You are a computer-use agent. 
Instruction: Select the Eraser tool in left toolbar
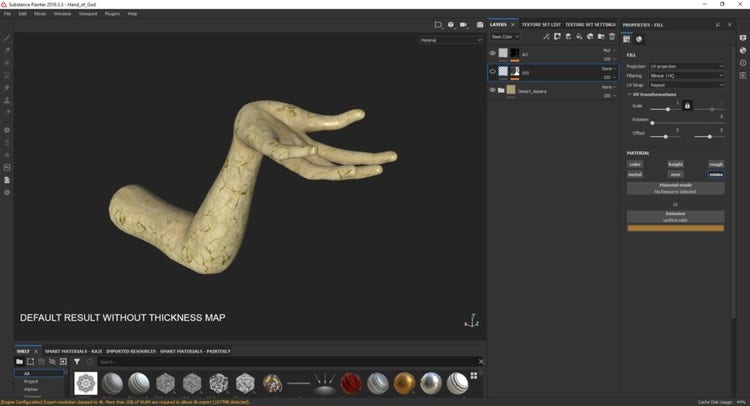coord(7,49)
